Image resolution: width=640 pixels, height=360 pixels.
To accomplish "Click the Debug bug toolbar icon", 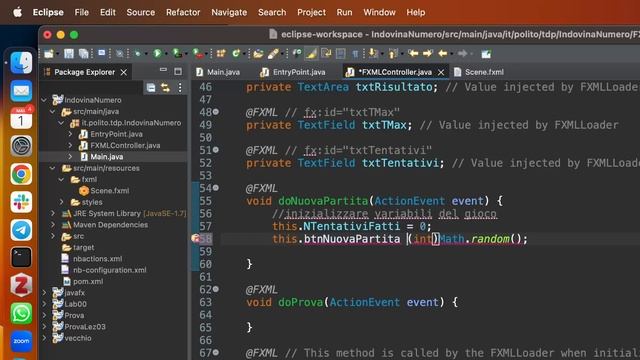I will 138,53.
